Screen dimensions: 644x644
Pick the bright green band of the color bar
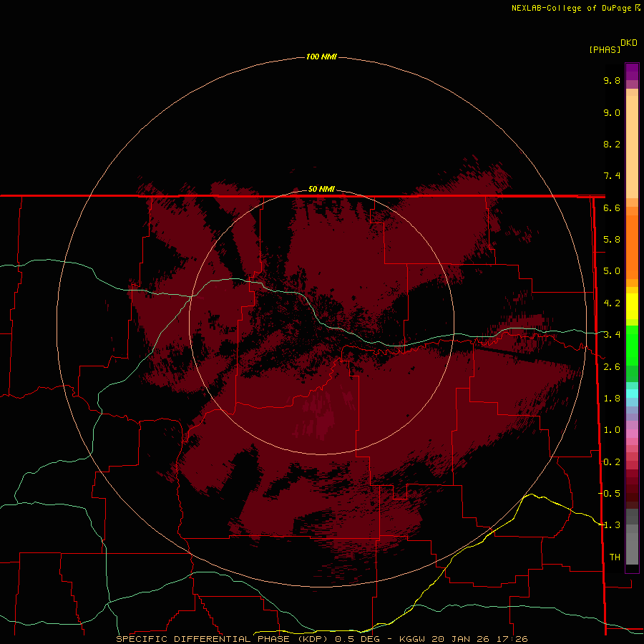pyautogui.click(x=632, y=345)
